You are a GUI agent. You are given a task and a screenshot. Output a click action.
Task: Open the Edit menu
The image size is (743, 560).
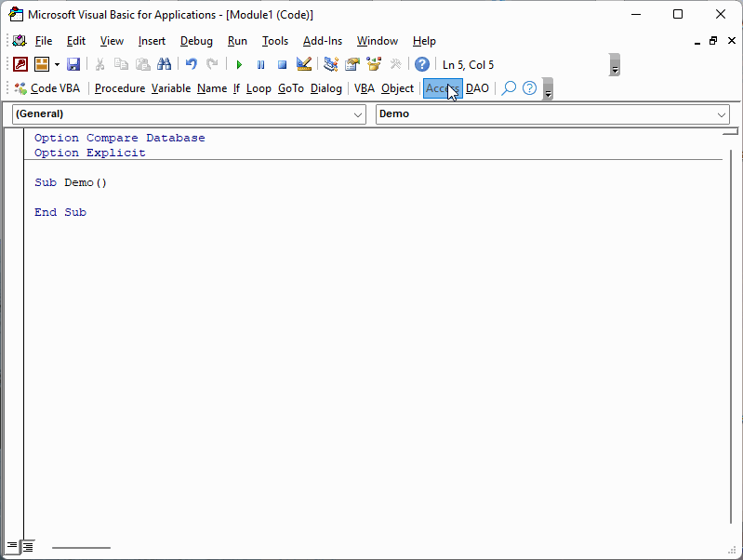click(x=76, y=41)
